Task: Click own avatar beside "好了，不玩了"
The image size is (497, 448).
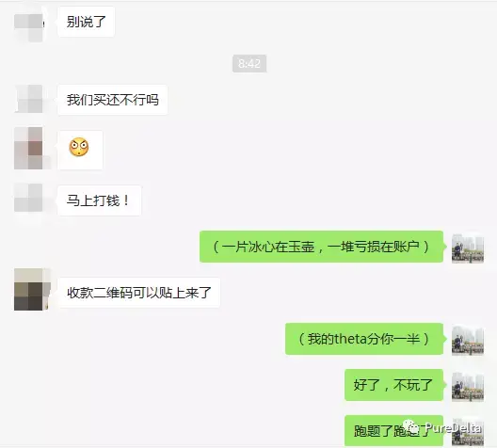Action: [468, 387]
